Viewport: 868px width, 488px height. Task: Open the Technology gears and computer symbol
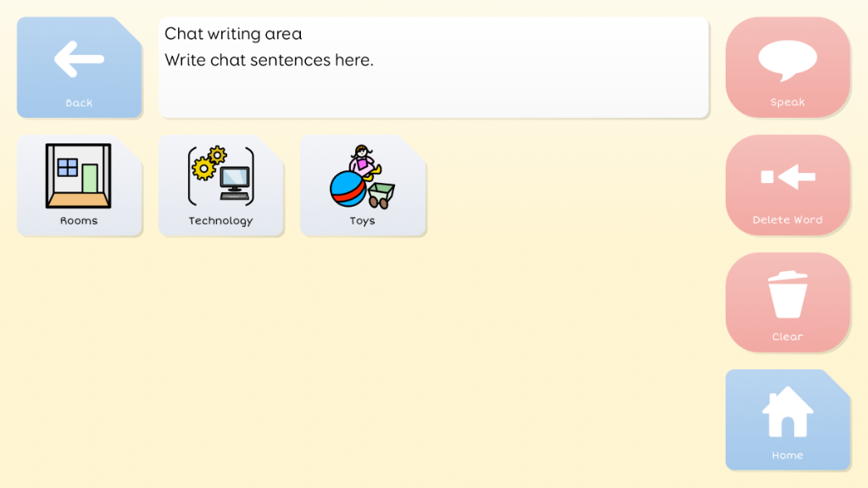tap(220, 175)
